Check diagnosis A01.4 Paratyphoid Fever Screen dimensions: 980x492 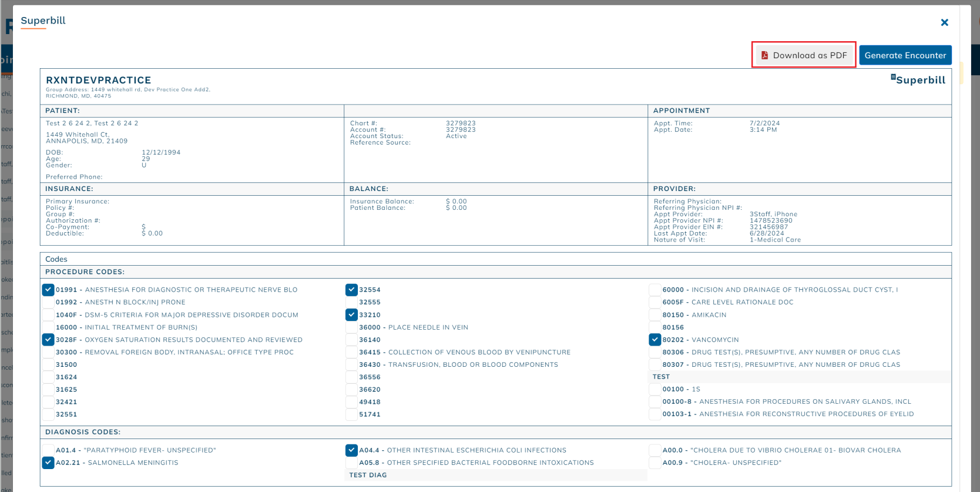48,450
